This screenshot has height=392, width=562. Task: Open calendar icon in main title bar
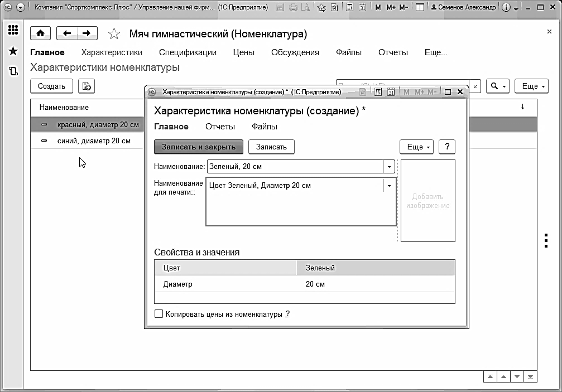[x=362, y=7]
